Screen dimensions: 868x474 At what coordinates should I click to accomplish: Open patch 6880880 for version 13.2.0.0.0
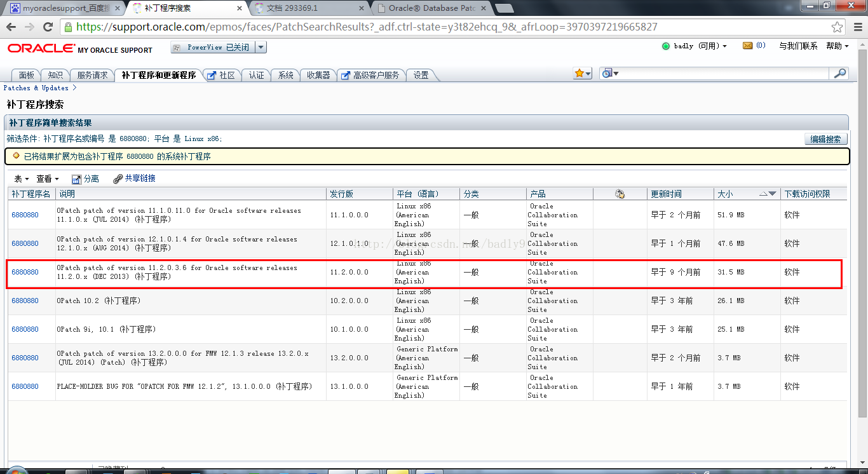coord(25,358)
